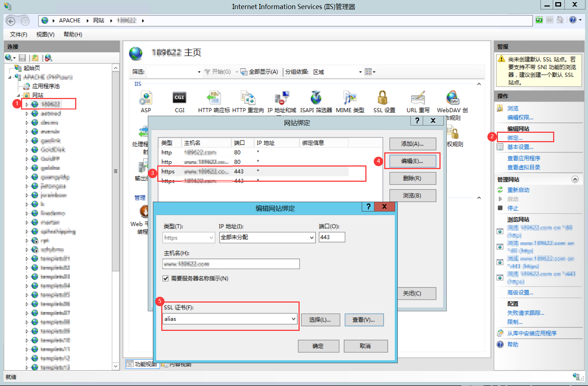The width and height of the screenshot is (588, 386).
Task: Click the 取消 button
Action: (366, 346)
